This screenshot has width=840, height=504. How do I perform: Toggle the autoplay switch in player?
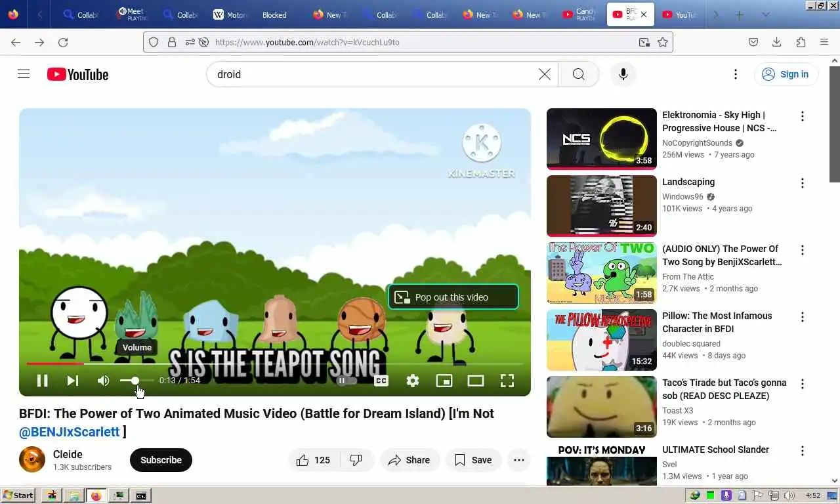coord(346,381)
